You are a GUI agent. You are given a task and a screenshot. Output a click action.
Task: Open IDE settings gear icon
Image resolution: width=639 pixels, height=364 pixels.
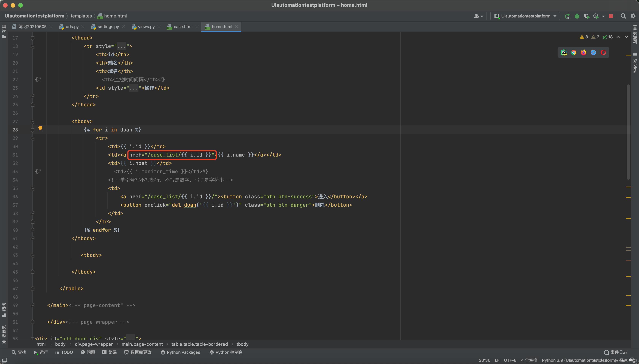click(633, 16)
